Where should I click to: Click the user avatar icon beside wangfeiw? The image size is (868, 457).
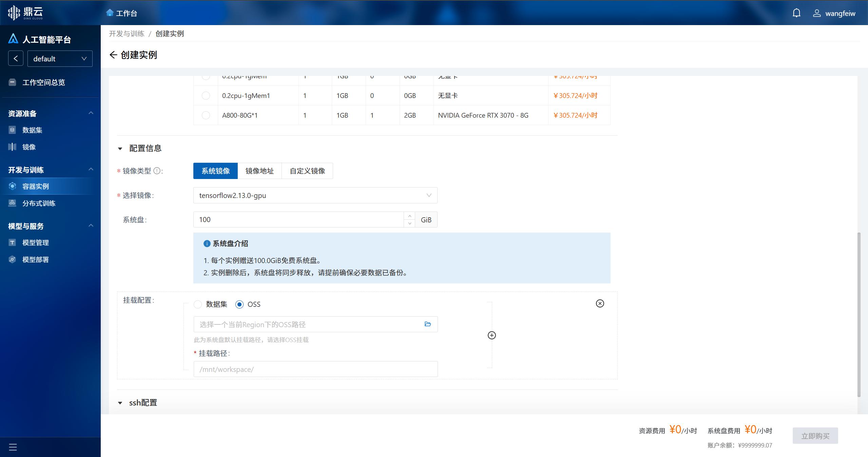click(x=817, y=13)
